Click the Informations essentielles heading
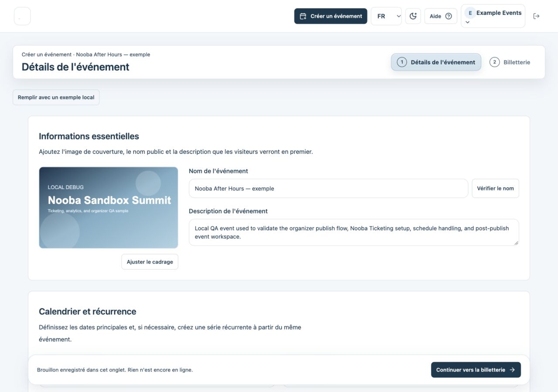 89,136
